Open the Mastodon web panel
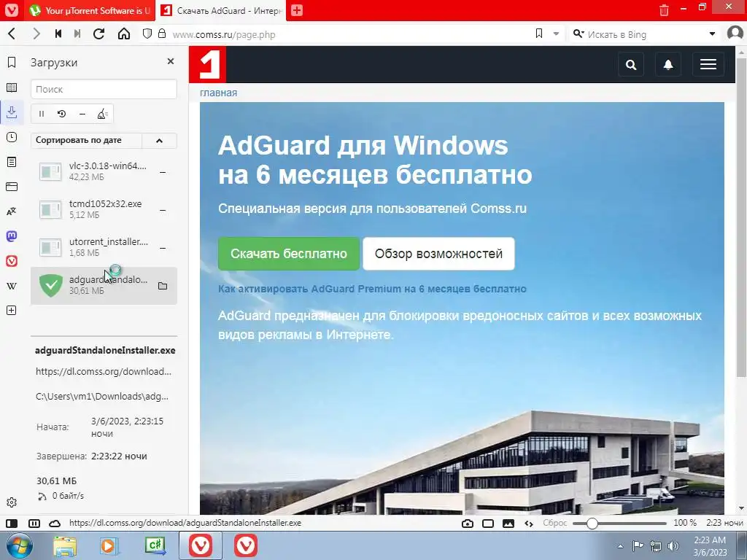 [x=12, y=236]
